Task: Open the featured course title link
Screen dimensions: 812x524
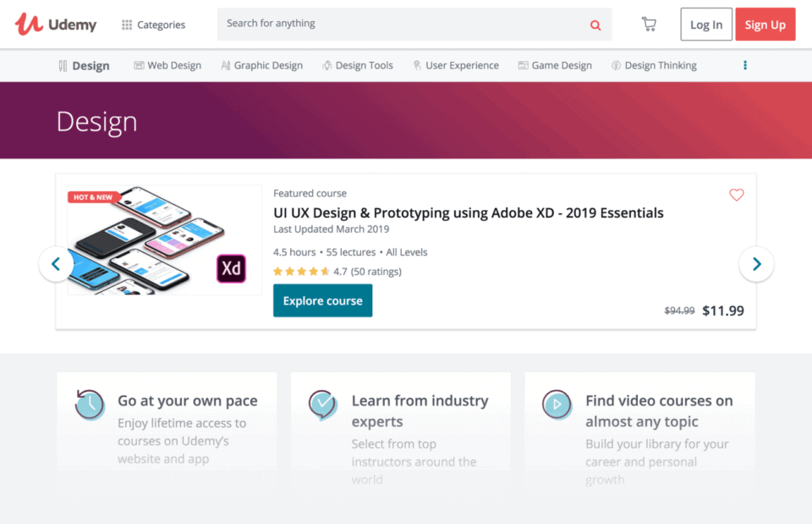Action: click(468, 212)
